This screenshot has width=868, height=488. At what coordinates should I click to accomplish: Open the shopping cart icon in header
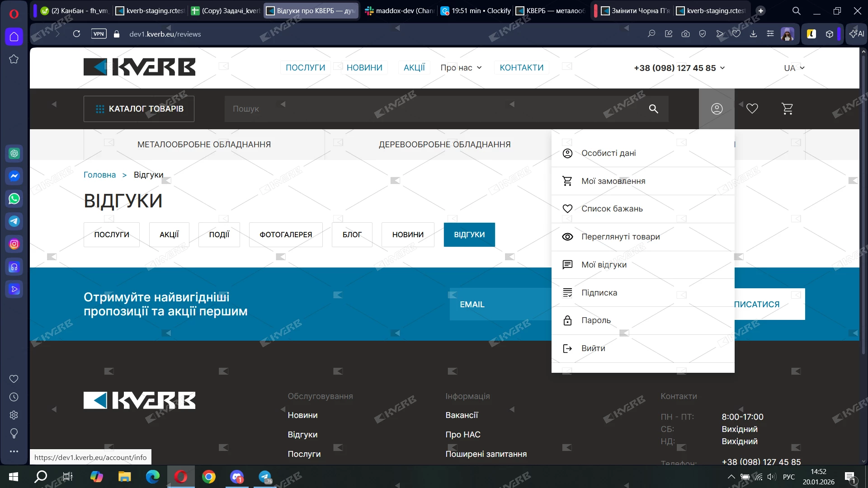pyautogui.click(x=787, y=108)
